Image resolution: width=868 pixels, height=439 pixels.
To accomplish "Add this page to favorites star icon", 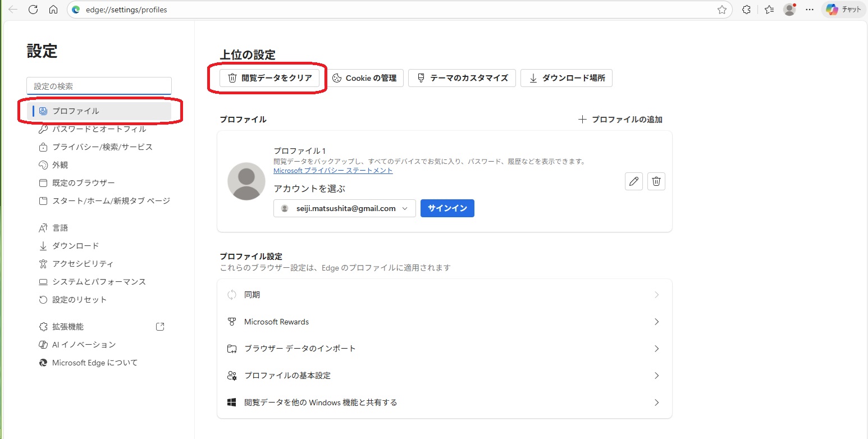I will 722,10.
